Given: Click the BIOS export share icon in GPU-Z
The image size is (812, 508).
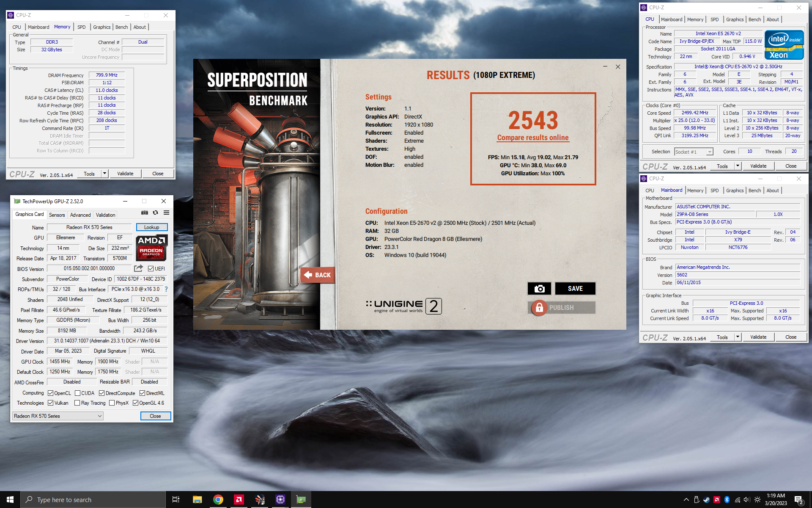Looking at the screenshot, I should (x=138, y=268).
